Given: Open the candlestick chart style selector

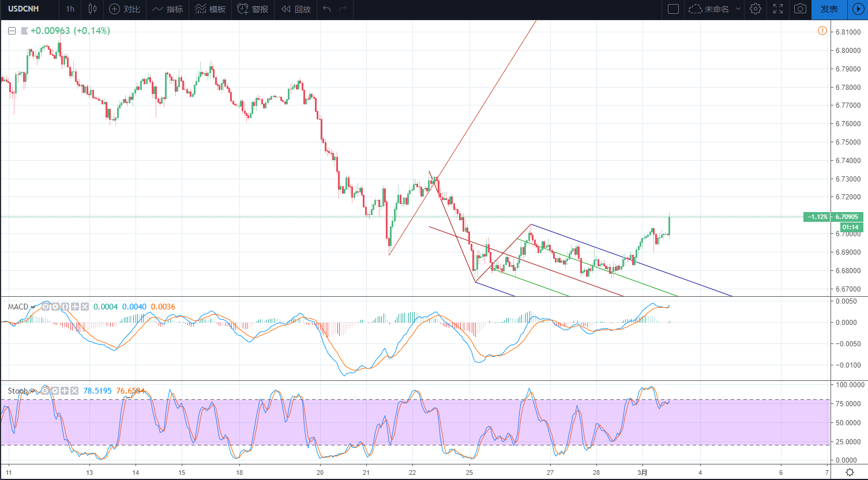Looking at the screenshot, I should tap(92, 9).
